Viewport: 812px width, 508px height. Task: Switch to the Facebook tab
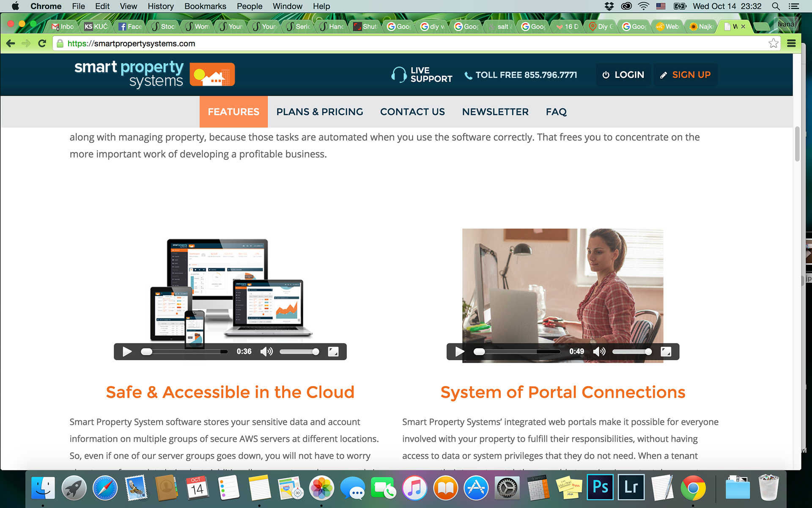coord(130,26)
